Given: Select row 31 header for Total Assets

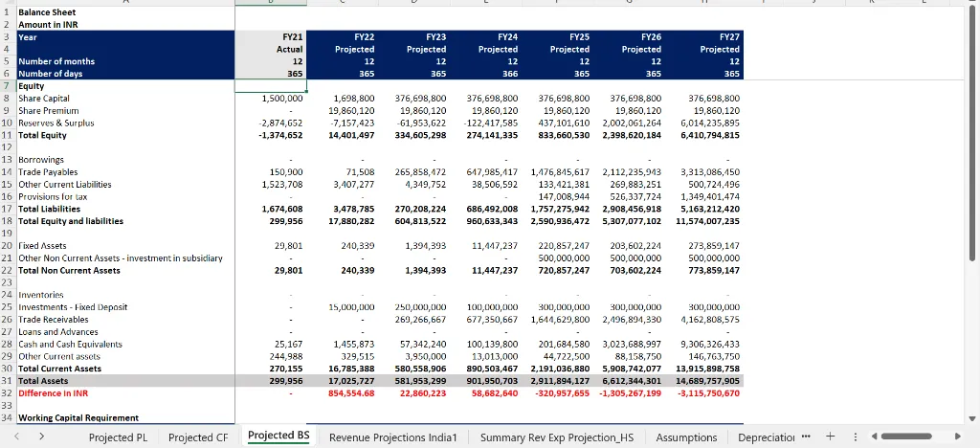Looking at the screenshot, I should tap(7, 380).
